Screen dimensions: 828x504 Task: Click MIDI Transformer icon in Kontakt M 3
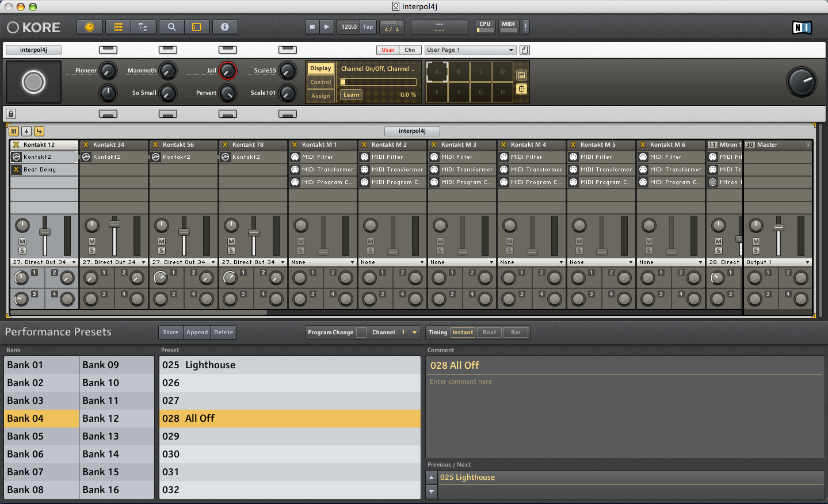(434, 170)
